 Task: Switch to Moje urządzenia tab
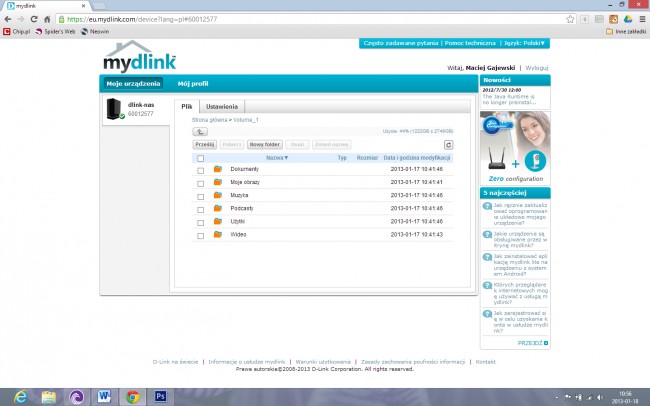(133, 83)
